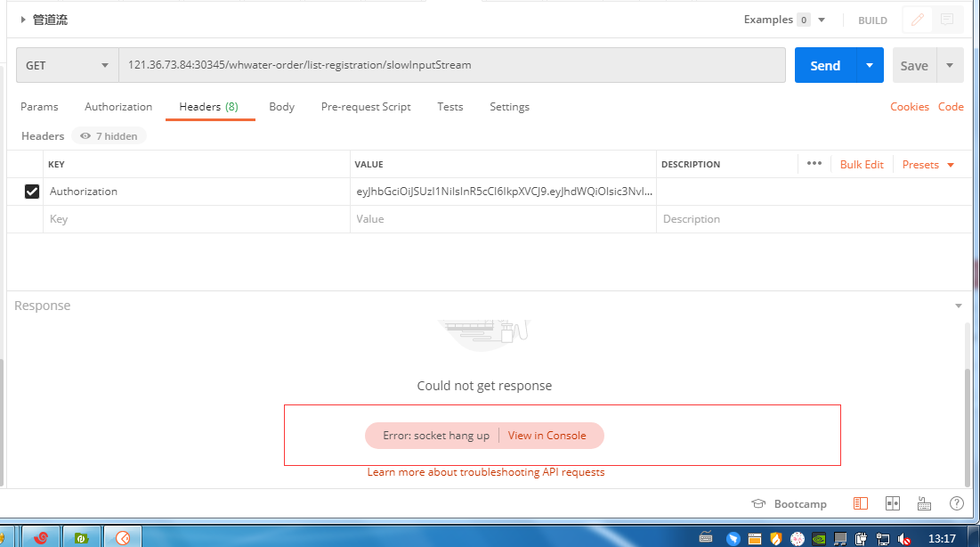The image size is (980, 547).
Task: Edit the request using the pencil icon
Action: click(917, 20)
